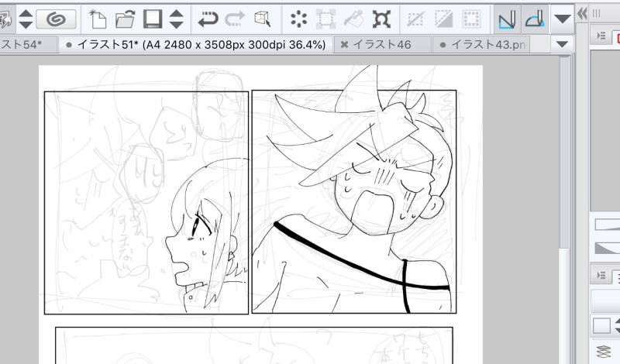620x364 pixels.
Task: Click the Invert Selected Area icon
Action: point(443,19)
